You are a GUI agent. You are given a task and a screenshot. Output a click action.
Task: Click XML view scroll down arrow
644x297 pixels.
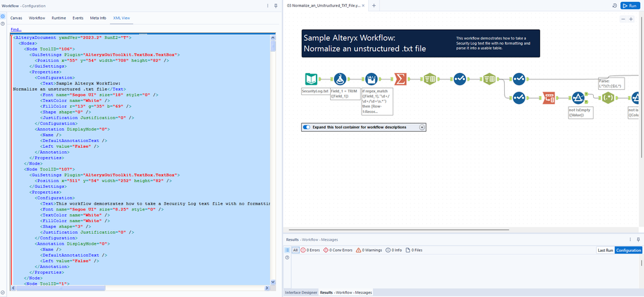tap(273, 282)
